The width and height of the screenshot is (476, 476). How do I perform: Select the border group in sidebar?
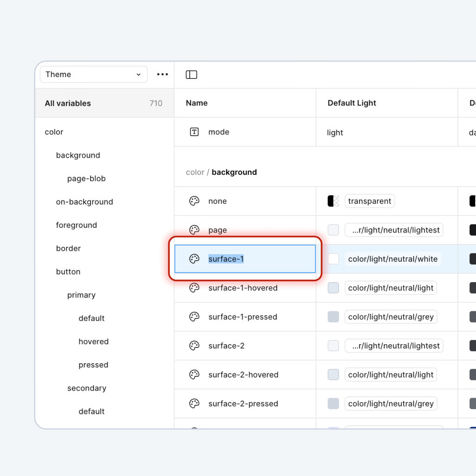(x=68, y=248)
